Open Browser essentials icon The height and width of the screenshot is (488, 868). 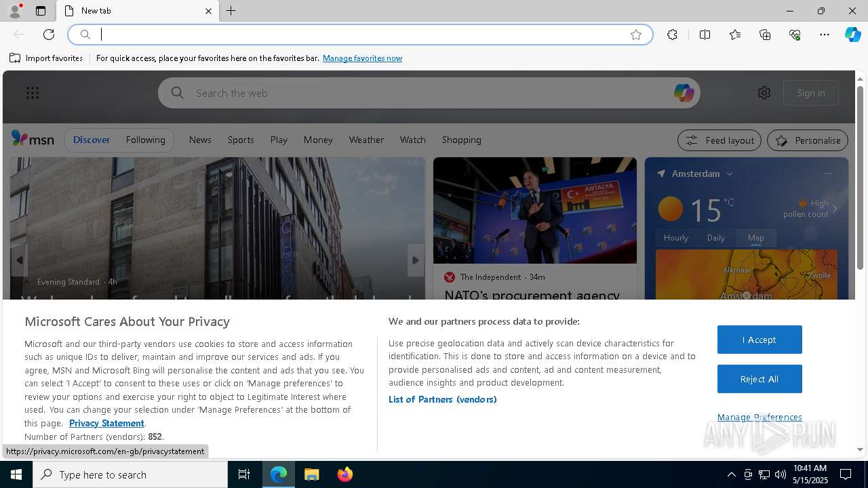pos(795,35)
